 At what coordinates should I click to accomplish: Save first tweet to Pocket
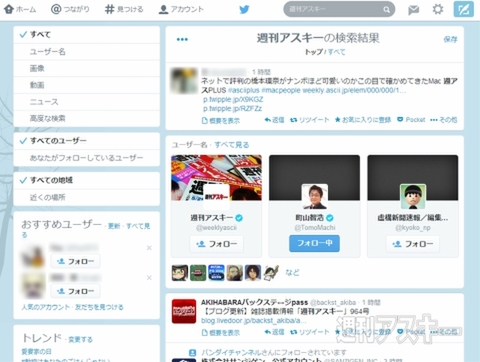[411, 120]
